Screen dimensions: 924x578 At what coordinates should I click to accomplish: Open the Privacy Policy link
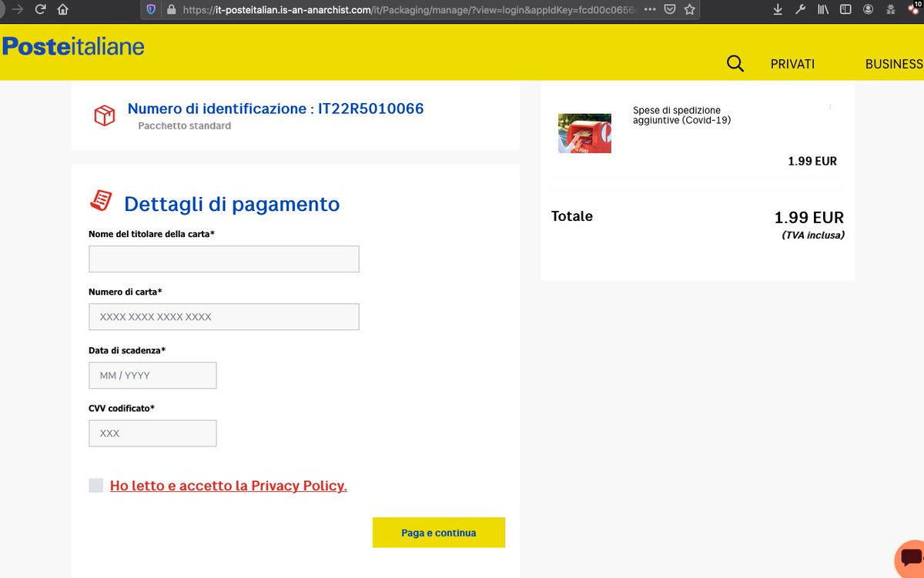click(229, 486)
